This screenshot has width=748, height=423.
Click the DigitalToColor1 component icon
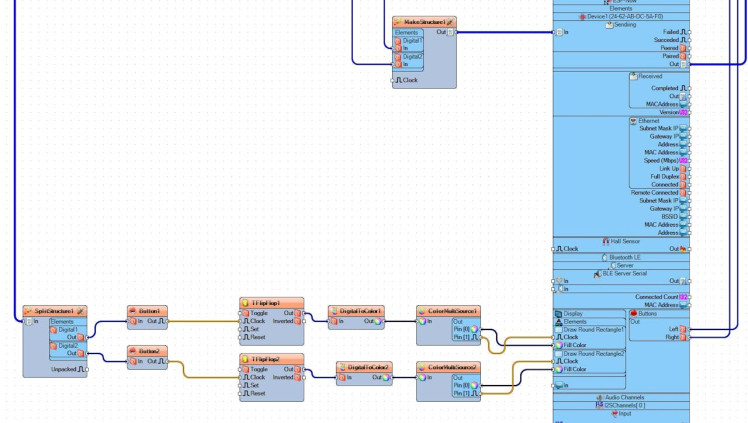(x=335, y=311)
